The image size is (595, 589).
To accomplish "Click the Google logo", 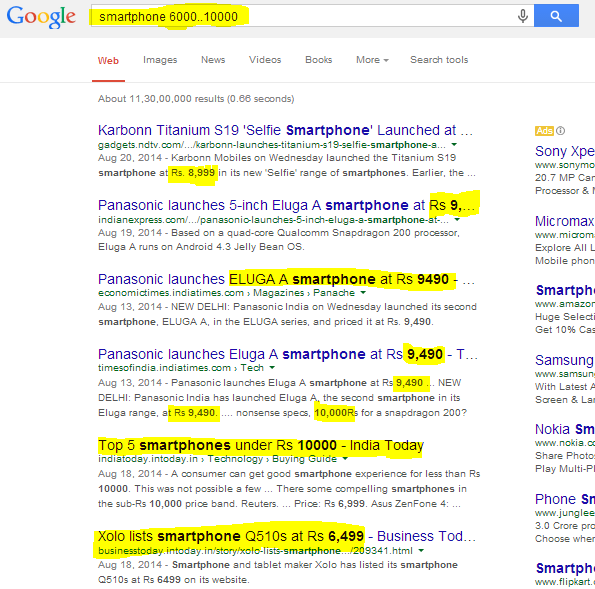I will (x=41, y=17).
